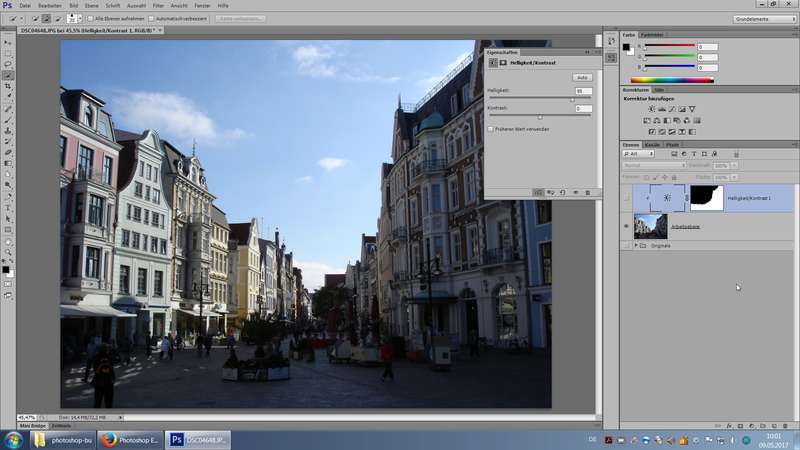Select the Move tool
Screen dimensions: 800x450
pos(8,42)
